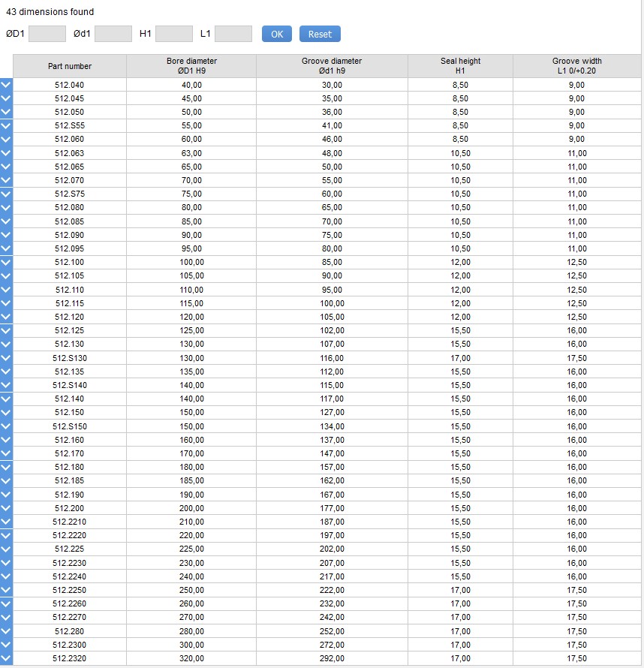Viewport: 644px width, 668px height.
Task: Open the 512.2250 row arrow
Action: pyautogui.click(x=6, y=590)
